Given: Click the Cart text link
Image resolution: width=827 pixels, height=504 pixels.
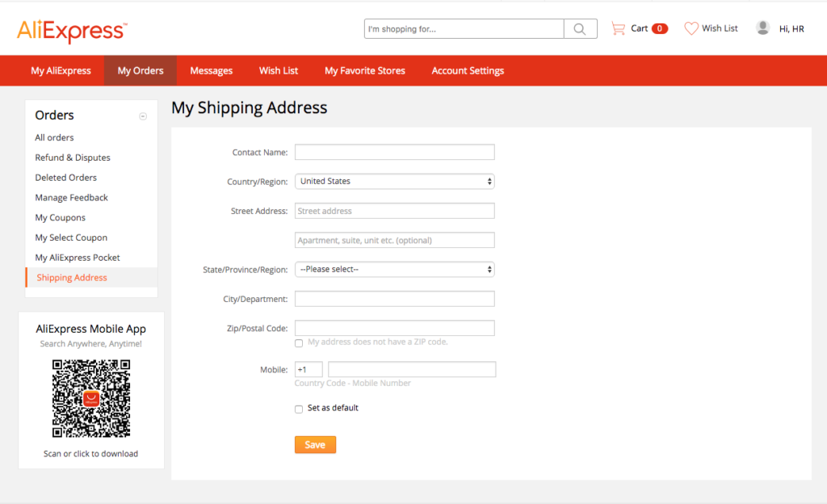Looking at the screenshot, I should click(640, 28).
